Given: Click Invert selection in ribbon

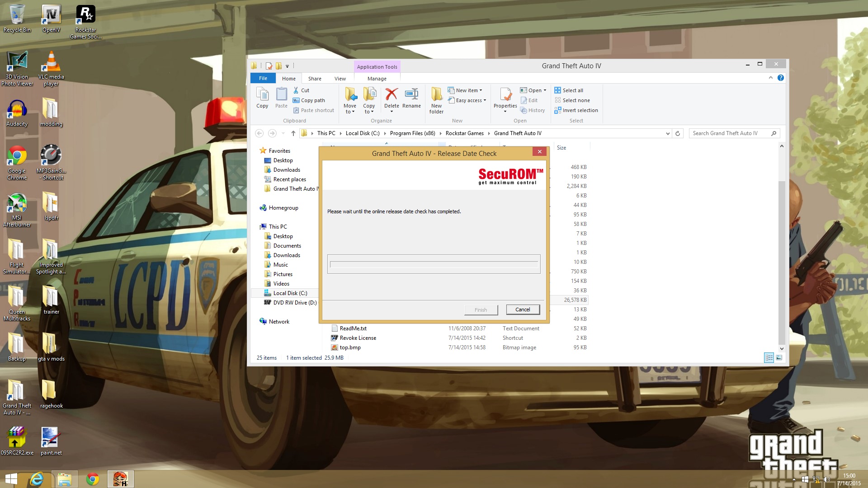Looking at the screenshot, I should pyautogui.click(x=576, y=110).
